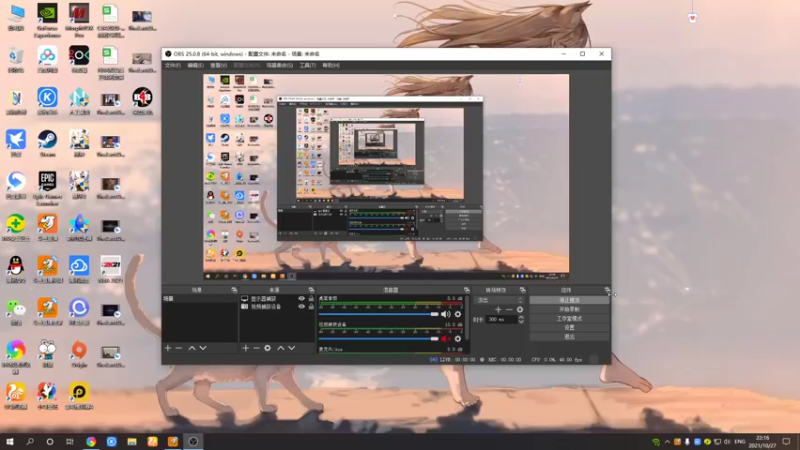Image resolution: width=800 pixels, height=450 pixels.
Task: Add a new source with the plus icon
Action: click(245, 348)
